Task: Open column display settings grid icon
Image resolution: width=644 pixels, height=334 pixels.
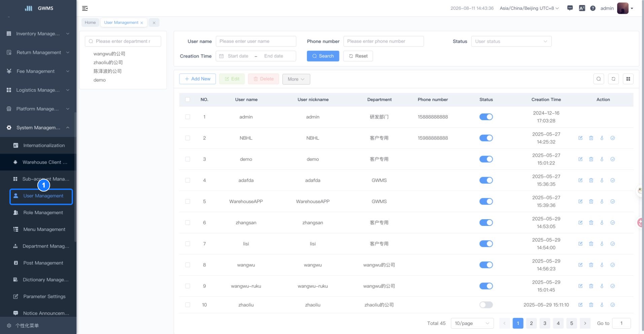Action: [x=628, y=79]
